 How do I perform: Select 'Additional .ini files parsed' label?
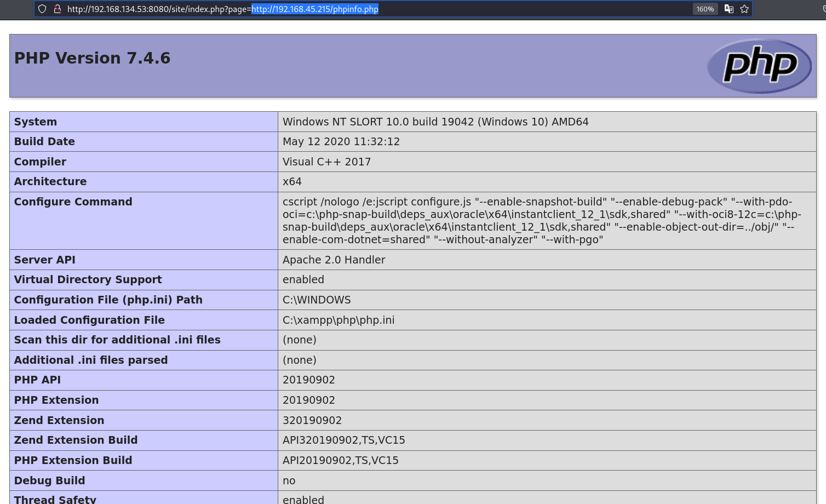point(91,360)
